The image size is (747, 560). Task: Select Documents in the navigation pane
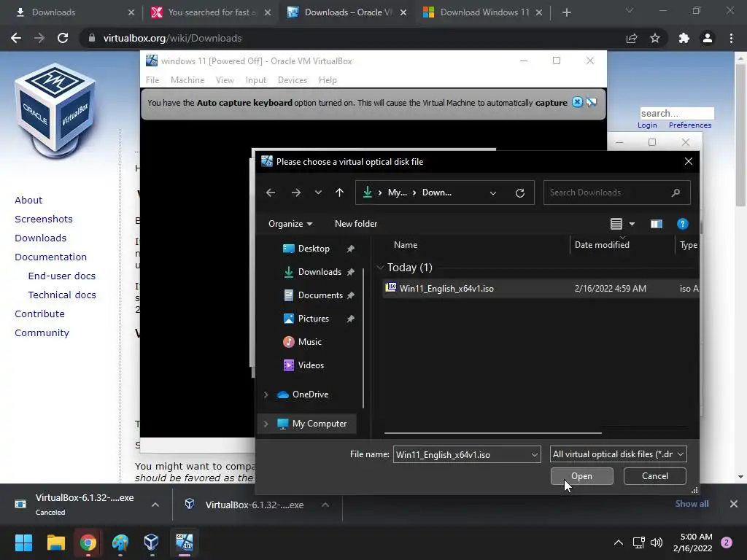[x=320, y=295]
